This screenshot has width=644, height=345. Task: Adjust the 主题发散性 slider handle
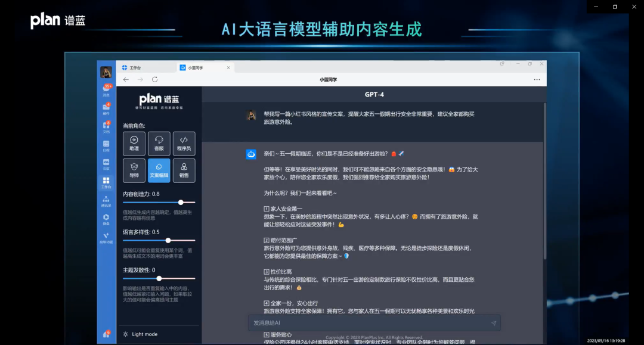159,278
